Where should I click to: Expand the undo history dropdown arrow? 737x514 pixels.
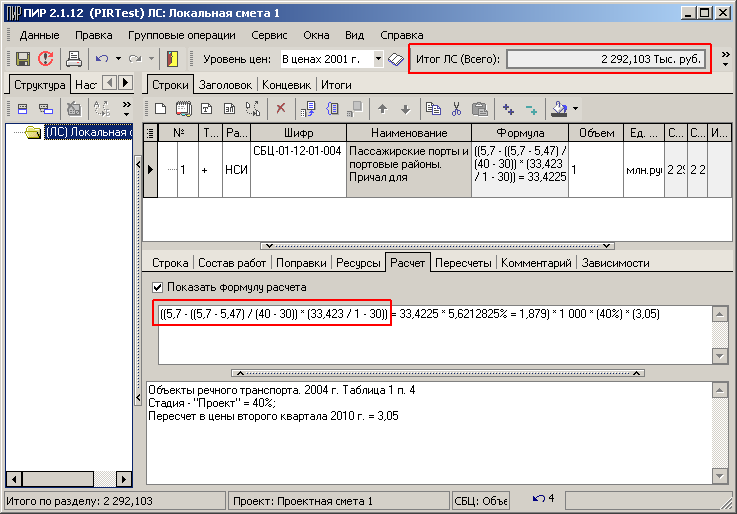118,59
